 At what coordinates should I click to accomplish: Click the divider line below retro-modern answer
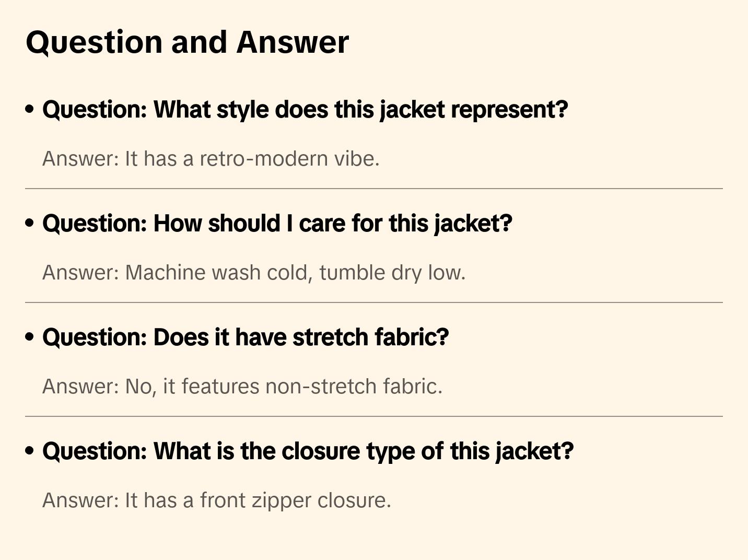(x=374, y=189)
